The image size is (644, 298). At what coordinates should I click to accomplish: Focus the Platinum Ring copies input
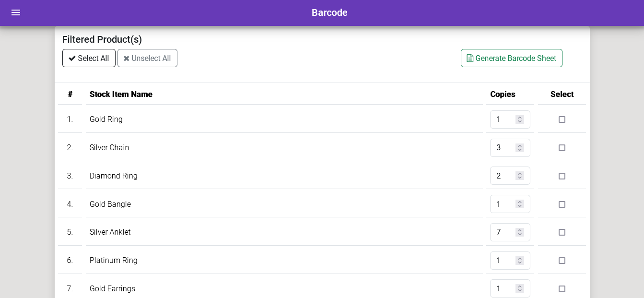(x=510, y=261)
